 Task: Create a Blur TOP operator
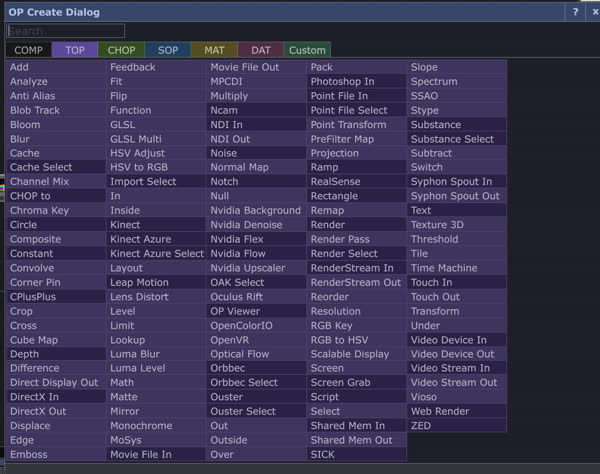[x=55, y=139]
